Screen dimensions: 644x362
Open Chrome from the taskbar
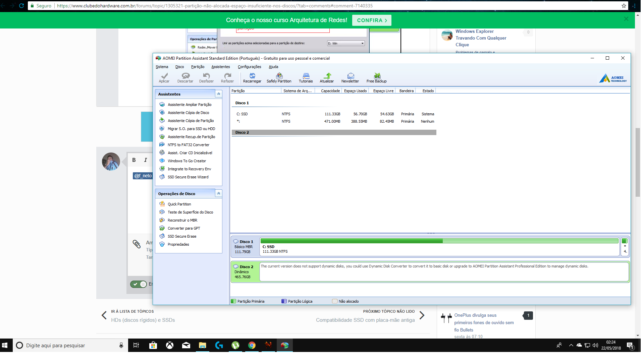click(x=252, y=345)
